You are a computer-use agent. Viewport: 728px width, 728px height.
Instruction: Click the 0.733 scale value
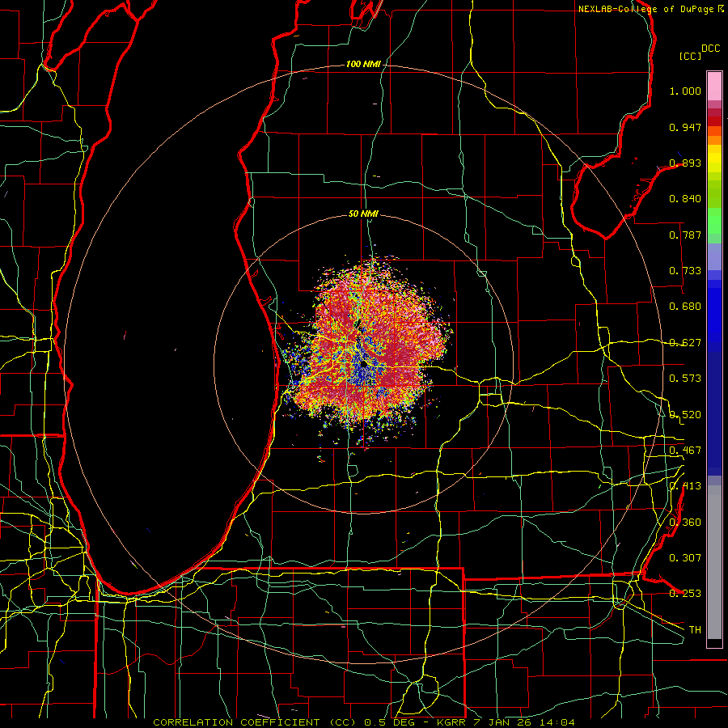[x=685, y=271]
